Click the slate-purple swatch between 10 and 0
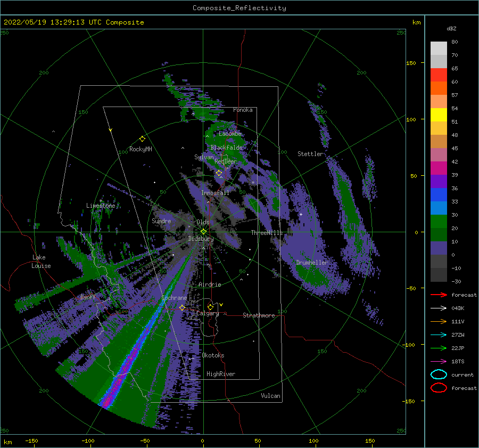Screen dimensions: 479x448 pos(439,248)
